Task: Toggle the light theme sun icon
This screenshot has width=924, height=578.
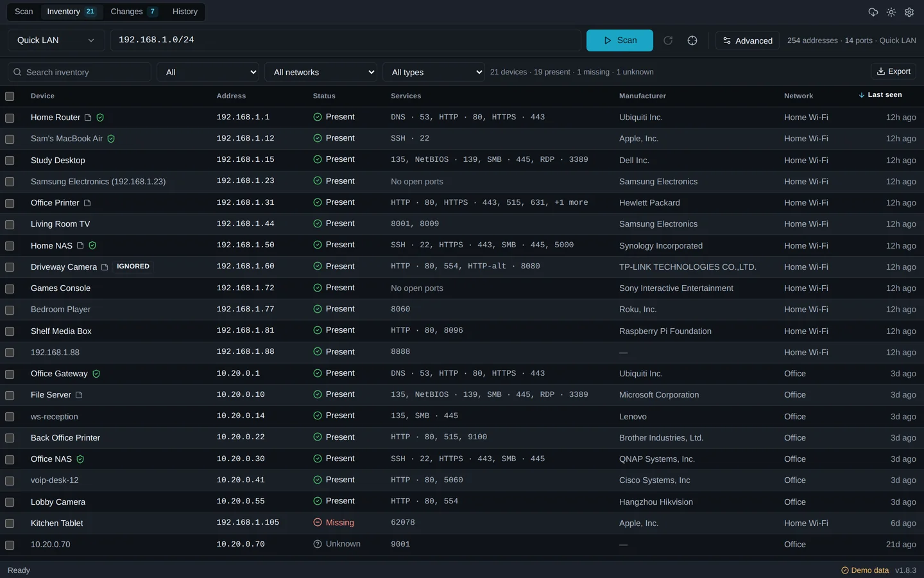Action: (x=891, y=12)
